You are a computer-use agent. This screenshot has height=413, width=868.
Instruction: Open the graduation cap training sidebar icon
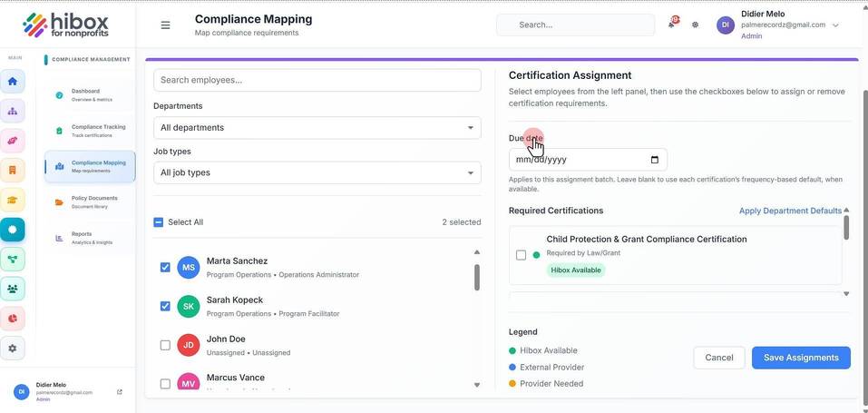tap(12, 200)
